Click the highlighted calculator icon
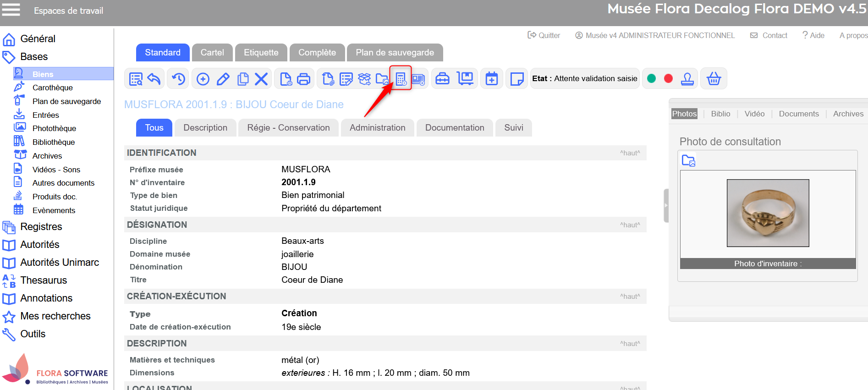Screen dimensions: 868x390 (x=401, y=79)
